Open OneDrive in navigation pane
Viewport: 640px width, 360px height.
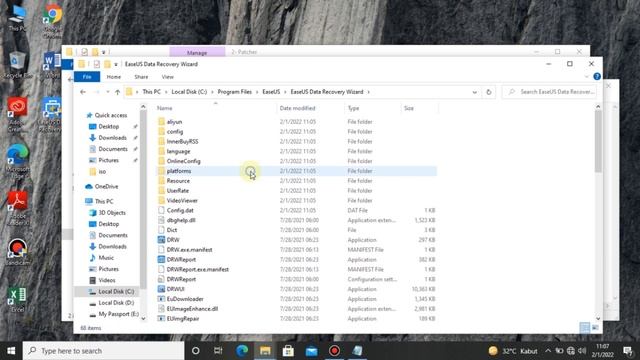(106, 187)
